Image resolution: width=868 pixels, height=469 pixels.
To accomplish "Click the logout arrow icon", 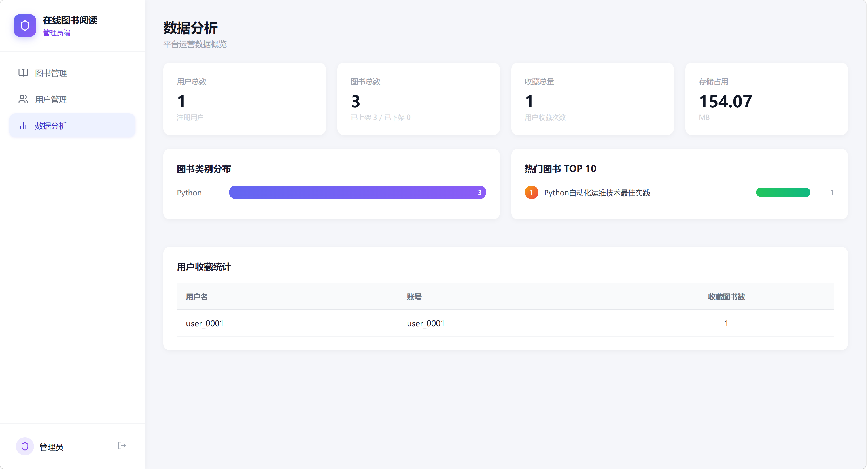I will pos(122,446).
